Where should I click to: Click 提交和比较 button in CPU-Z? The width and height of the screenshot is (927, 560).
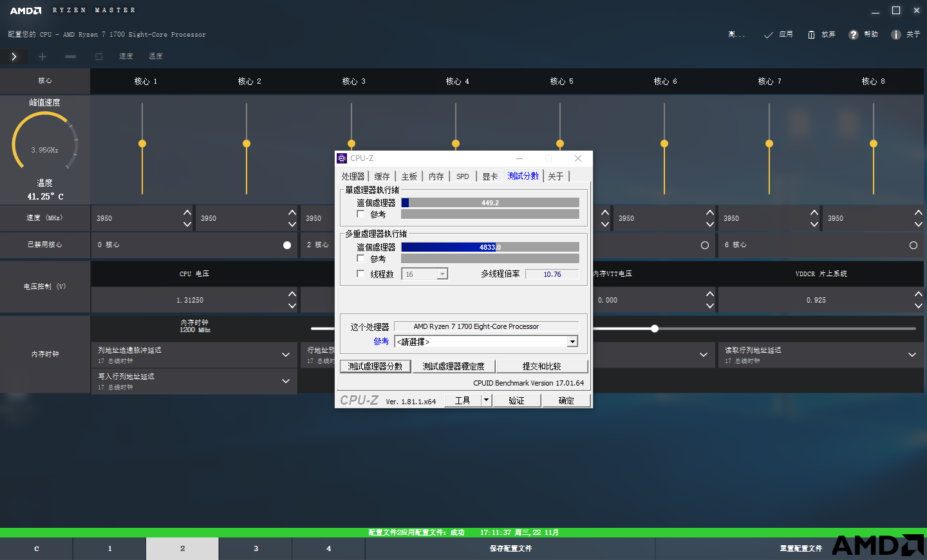[542, 366]
